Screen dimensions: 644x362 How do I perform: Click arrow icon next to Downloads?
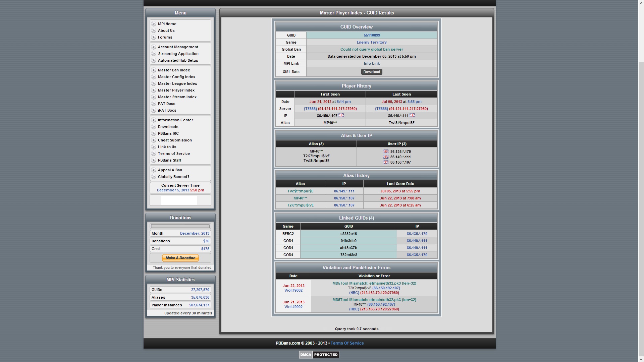coord(154,127)
